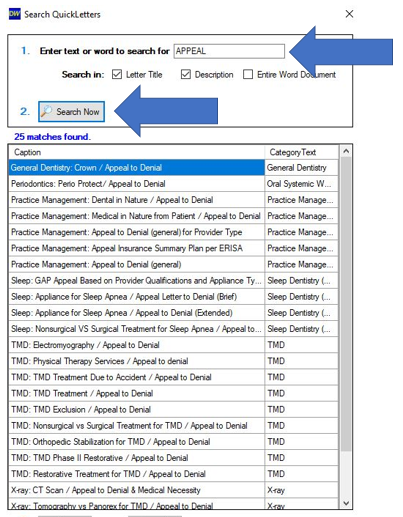Click the search text field containing APPEAL
The image size is (403, 517).
click(x=229, y=51)
